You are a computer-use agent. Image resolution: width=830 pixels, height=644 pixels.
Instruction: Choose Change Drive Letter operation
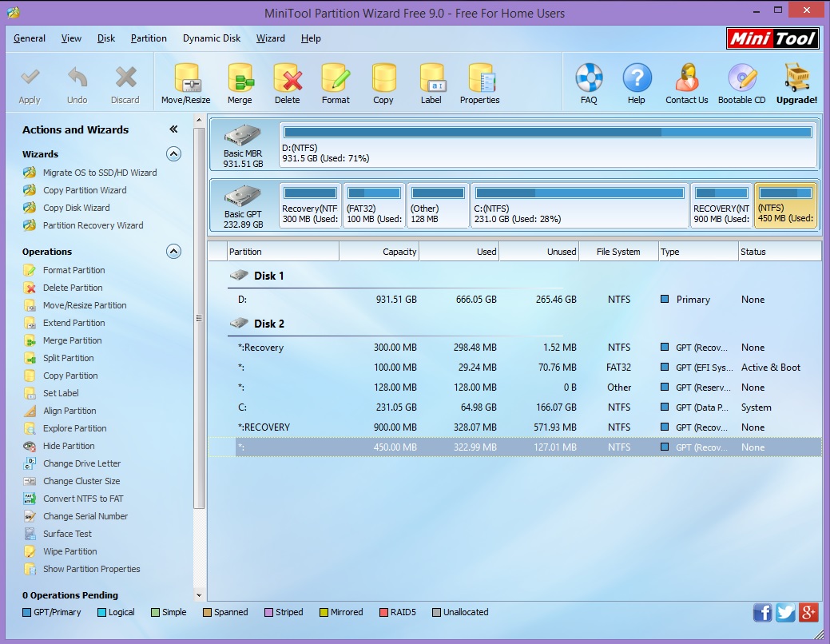73,463
